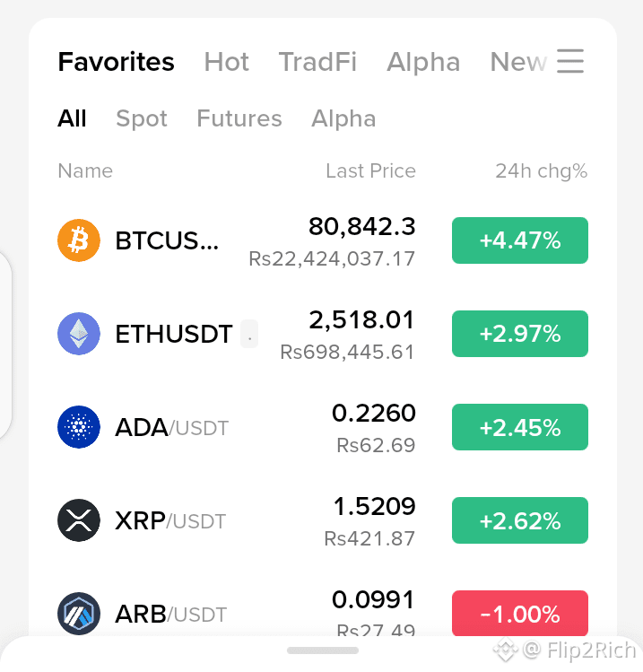643x672 pixels.
Task: Toggle the ARB -1.00% change badge
Action: (520, 614)
